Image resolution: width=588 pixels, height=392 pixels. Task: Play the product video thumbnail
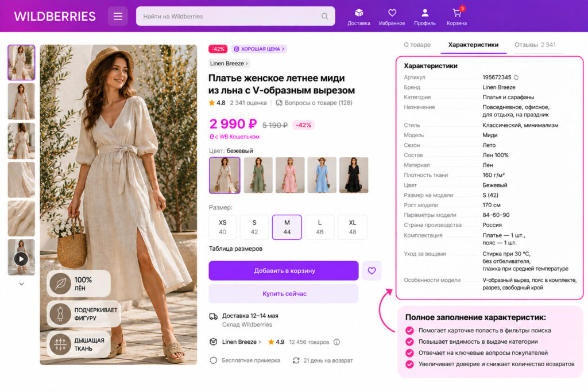[21, 259]
